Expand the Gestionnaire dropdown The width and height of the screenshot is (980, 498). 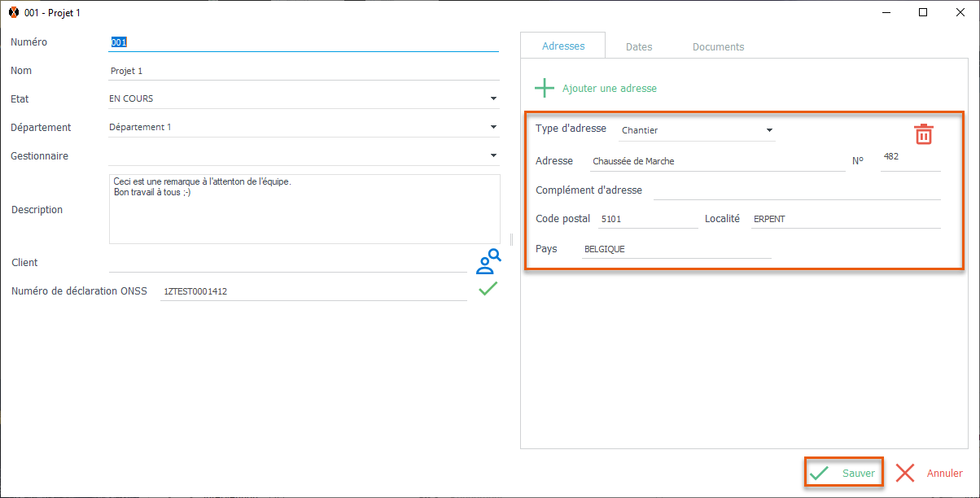coord(493,156)
